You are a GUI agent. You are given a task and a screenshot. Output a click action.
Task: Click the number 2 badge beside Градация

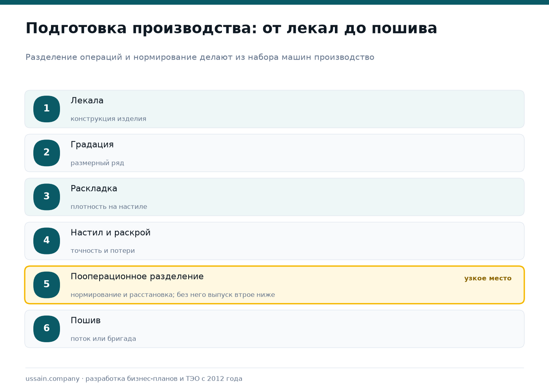[47, 153]
